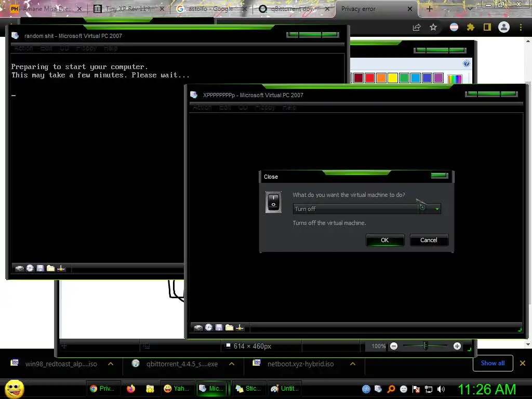Click the Paint help question mark icon
Screen dimensions: 532x399
[x=467, y=63]
